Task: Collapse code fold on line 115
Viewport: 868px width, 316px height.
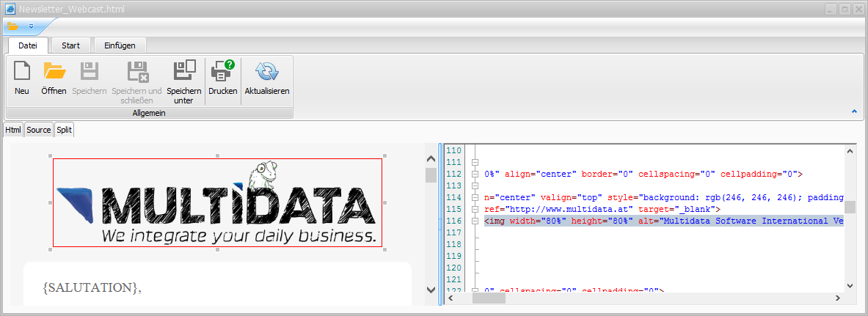Action: pos(475,209)
